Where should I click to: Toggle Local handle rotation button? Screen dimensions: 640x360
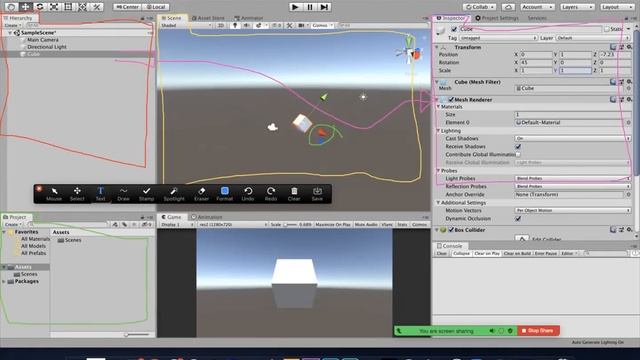pyautogui.click(x=156, y=7)
